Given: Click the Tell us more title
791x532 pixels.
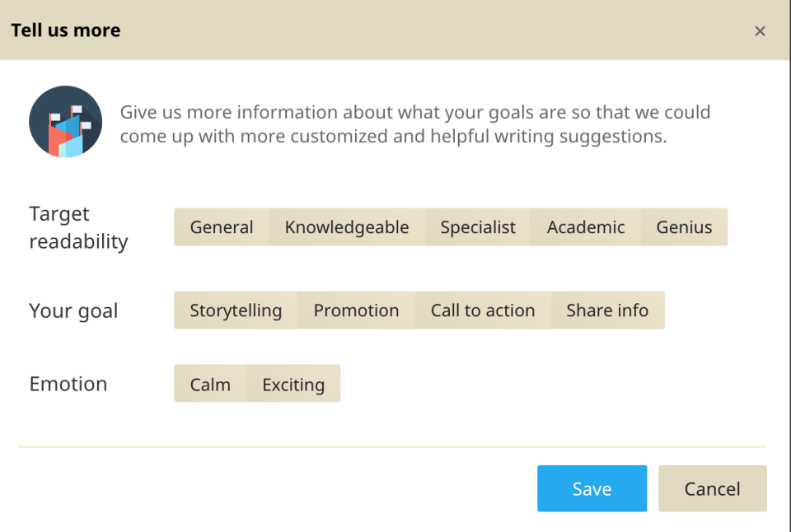Looking at the screenshot, I should [x=66, y=30].
